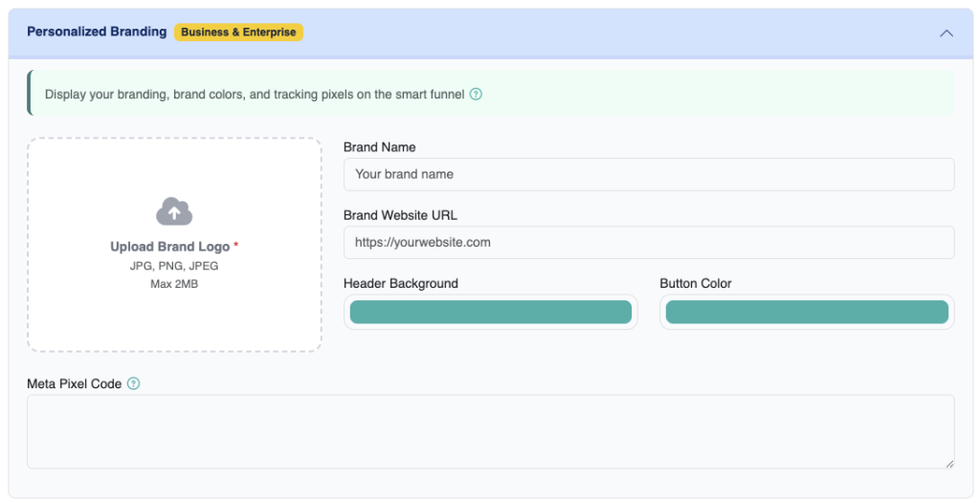Open the Button Color swatch picker

tap(807, 313)
